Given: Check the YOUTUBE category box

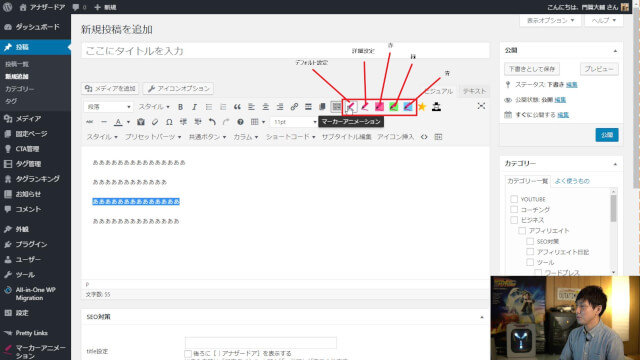Looking at the screenshot, I should pos(514,199).
